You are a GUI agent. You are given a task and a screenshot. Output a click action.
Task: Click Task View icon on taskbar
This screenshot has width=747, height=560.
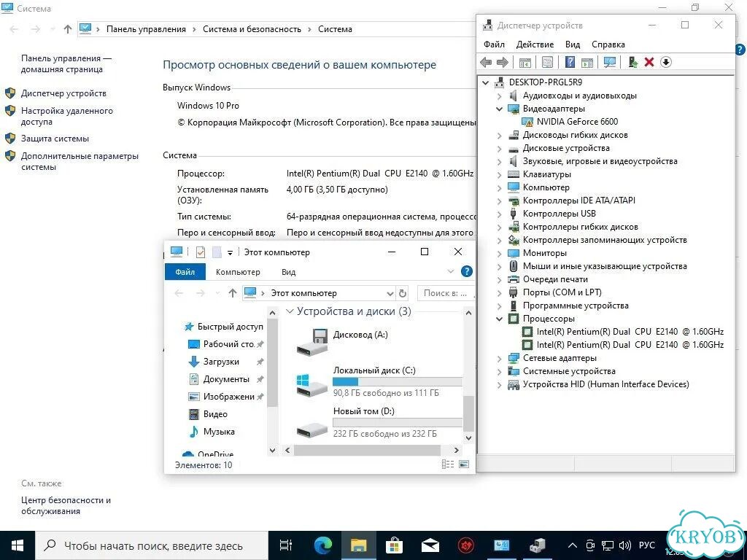pos(286,545)
